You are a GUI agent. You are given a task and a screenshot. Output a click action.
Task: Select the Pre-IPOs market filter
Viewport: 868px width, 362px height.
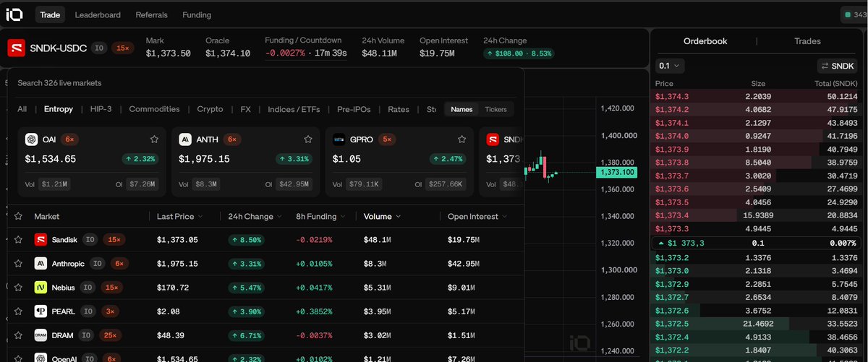354,109
